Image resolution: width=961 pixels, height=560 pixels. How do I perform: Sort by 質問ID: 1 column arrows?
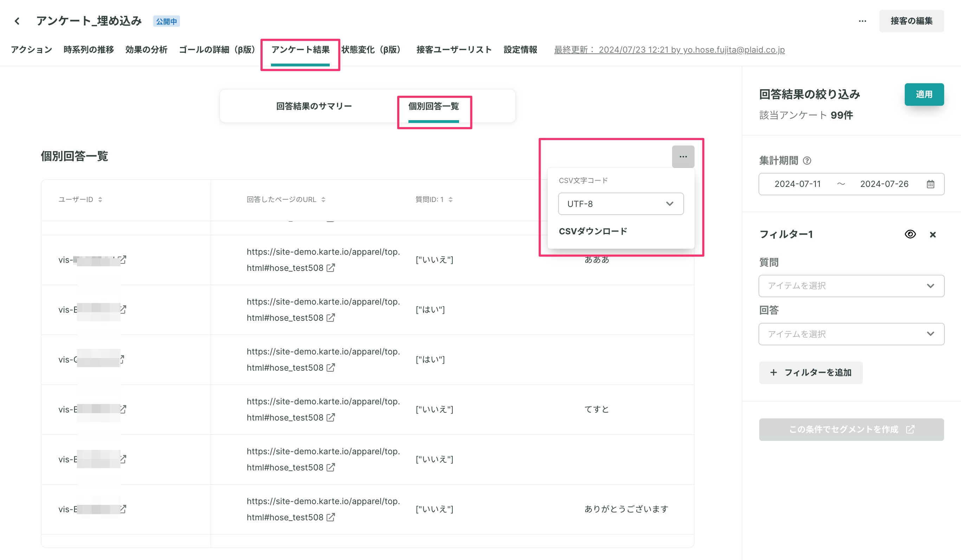pos(450,200)
